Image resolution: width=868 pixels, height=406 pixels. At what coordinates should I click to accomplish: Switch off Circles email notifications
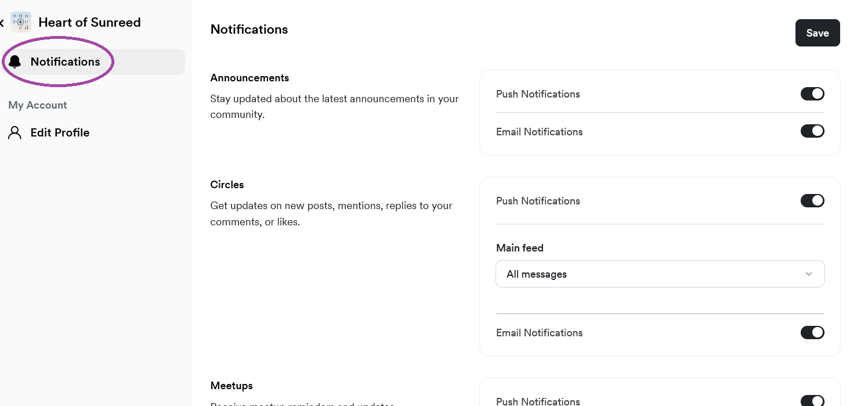pyautogui.click(x=812, y=332)
